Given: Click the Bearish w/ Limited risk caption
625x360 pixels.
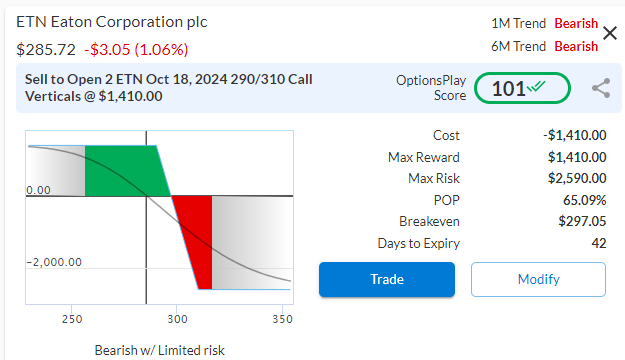Looking at the screenshot, I should coord(159,350).
